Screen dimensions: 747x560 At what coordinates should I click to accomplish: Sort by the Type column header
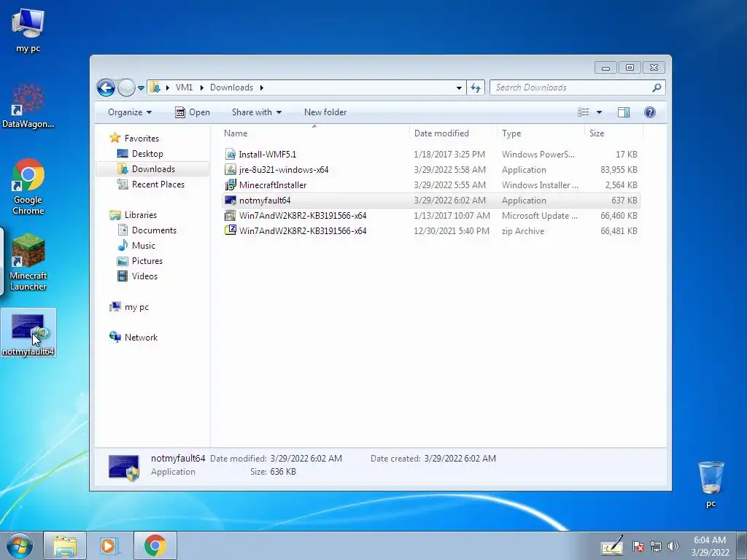click(x=541, y=133)
